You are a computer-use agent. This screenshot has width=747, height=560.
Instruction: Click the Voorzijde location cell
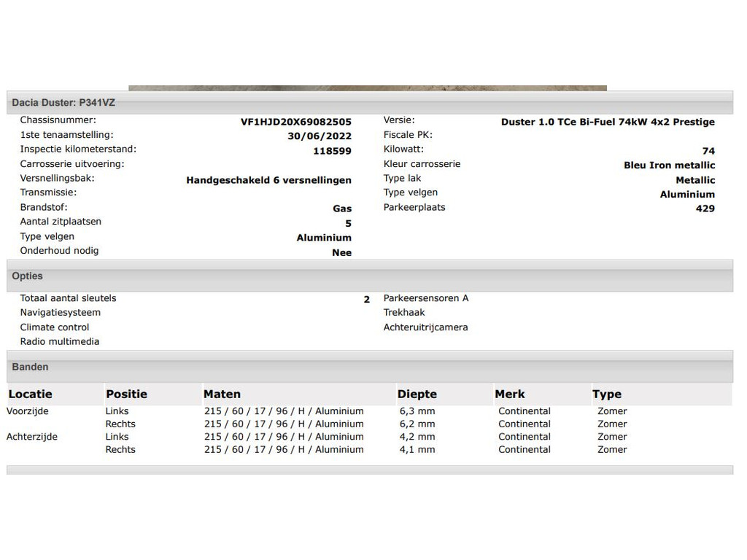click(27, 411)
